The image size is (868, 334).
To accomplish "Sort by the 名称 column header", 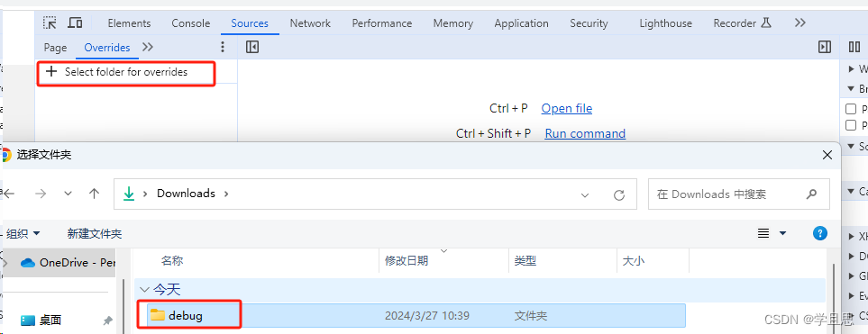I will click(x=172, y=261).
